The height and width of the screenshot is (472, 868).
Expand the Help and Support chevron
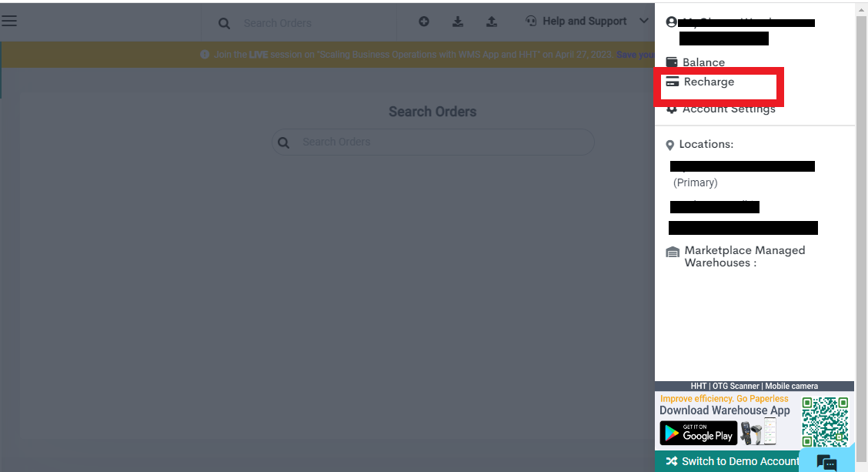644,21
